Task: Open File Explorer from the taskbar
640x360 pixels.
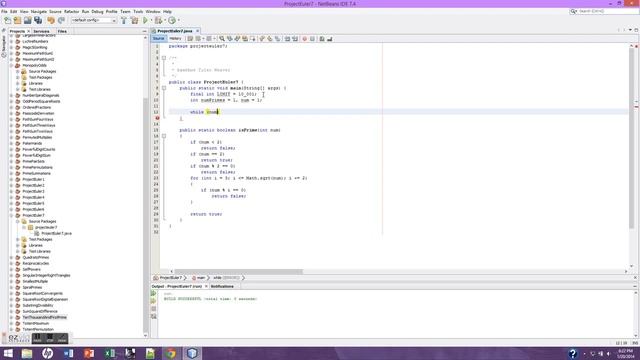Action: pyautogui.click(x=27, y=353)
